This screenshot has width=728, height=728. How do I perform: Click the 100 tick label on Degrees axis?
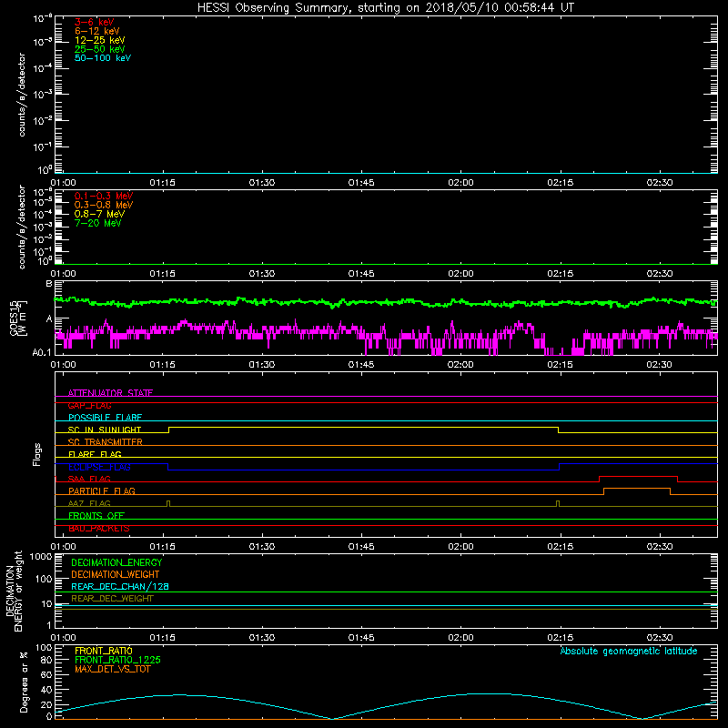[44, 648]
